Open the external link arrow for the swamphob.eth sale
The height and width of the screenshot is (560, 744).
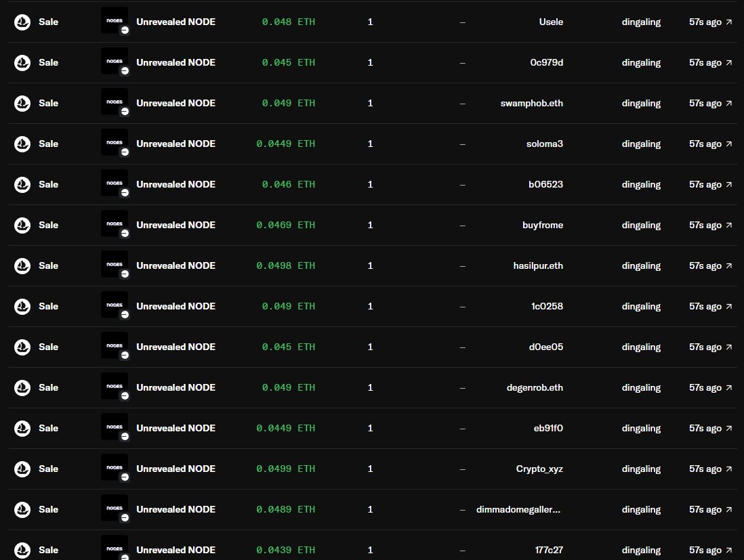[x=729, y=104]
